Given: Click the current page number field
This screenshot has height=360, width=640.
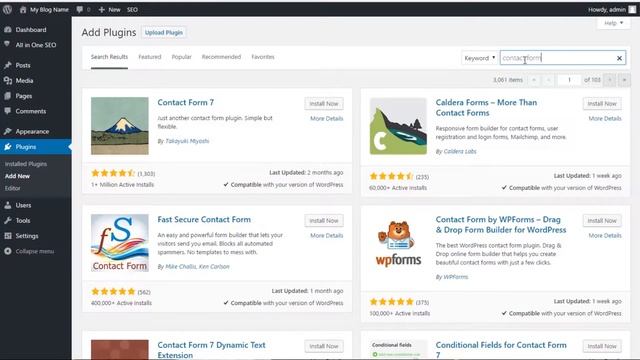Looking at the screenshot, I should [569, 80].
